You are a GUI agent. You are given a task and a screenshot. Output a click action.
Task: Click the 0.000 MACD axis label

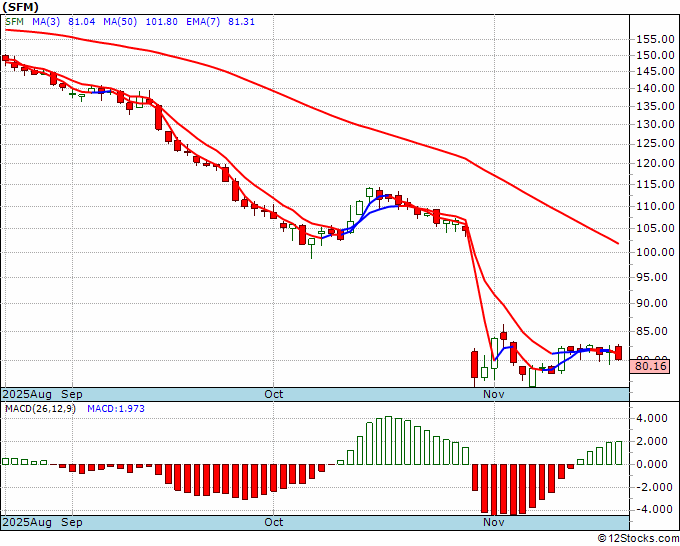coord(652,464)
